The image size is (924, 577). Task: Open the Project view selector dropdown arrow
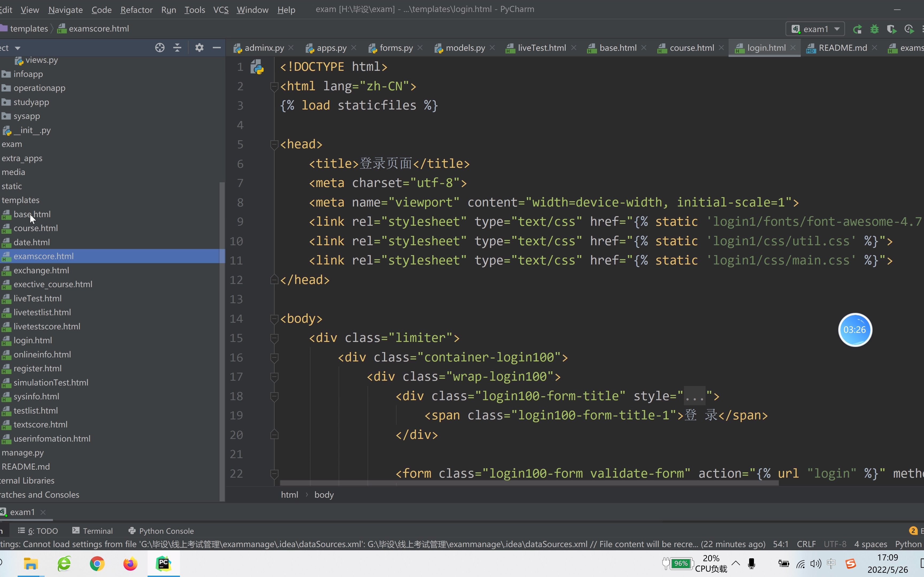18,48
